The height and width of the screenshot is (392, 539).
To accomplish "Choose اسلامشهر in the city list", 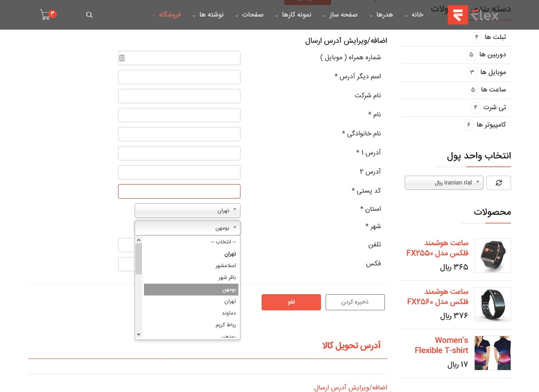I will coord(226,266).
